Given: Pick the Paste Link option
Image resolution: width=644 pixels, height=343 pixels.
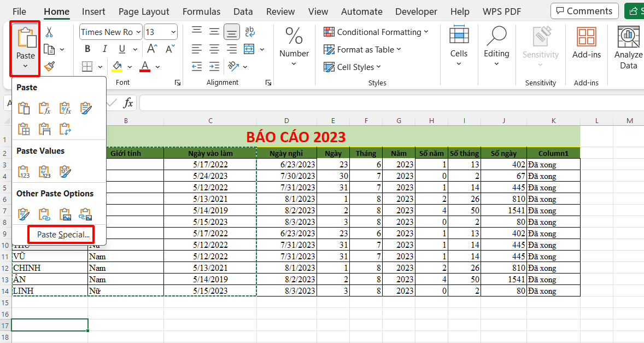Looking at the screenshot, I should (x=44, y=214).
